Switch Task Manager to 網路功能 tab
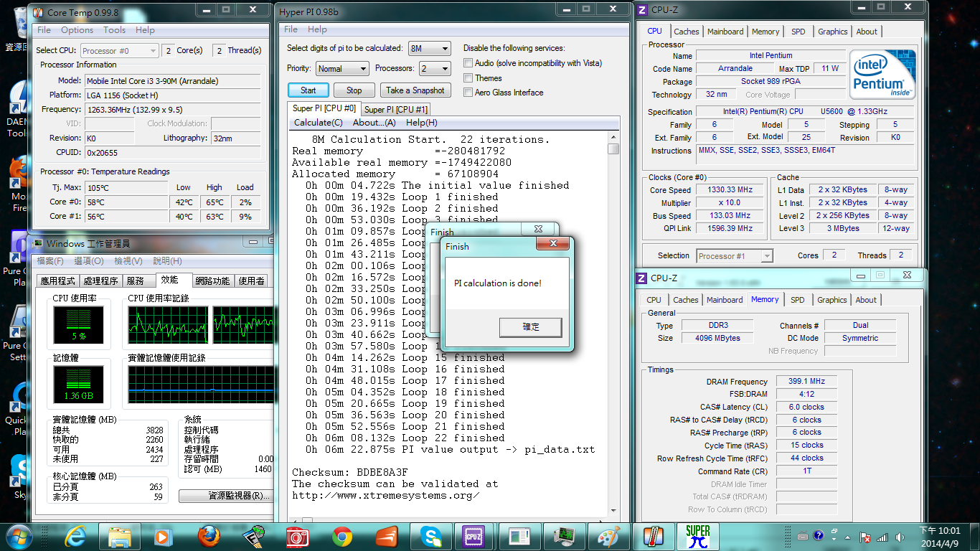 (213, 281)
